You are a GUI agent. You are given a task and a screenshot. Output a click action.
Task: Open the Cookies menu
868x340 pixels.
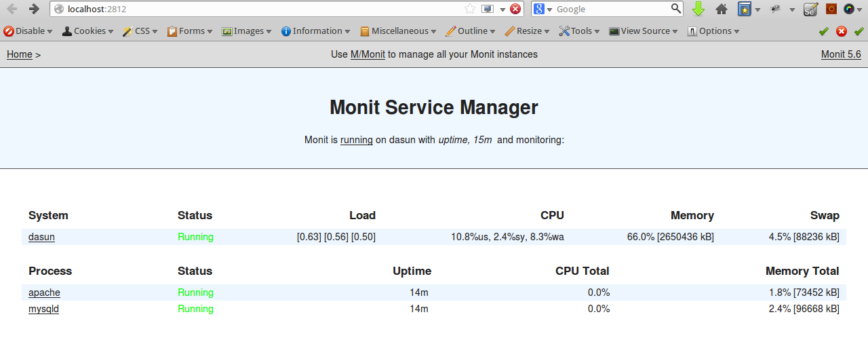pos(87,31)
